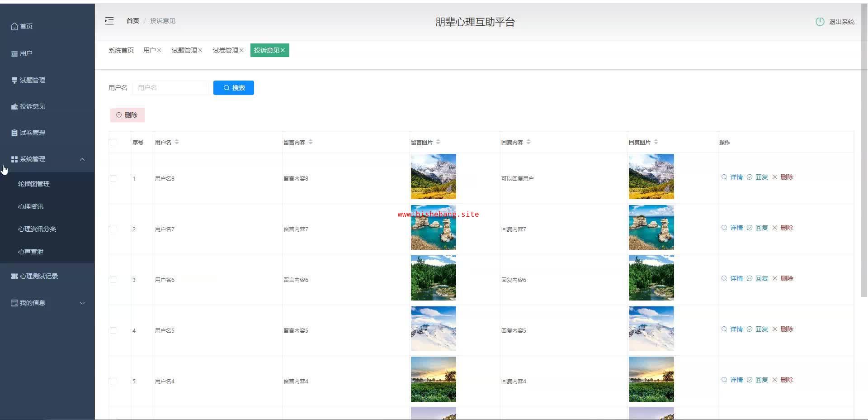The image size is (868, 420).
Task: Close the 用户 tab with its X icon
Action: click(159, 50)
